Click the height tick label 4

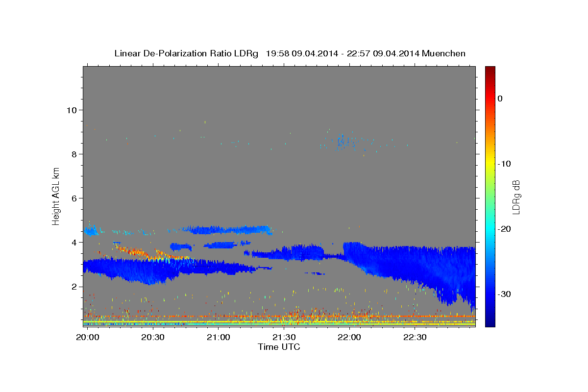tap(73, 242)
